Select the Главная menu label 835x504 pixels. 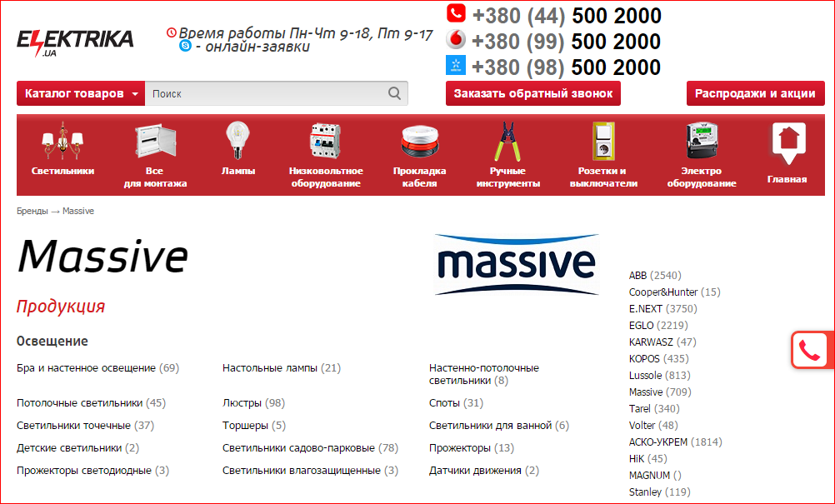pos(787,179)
